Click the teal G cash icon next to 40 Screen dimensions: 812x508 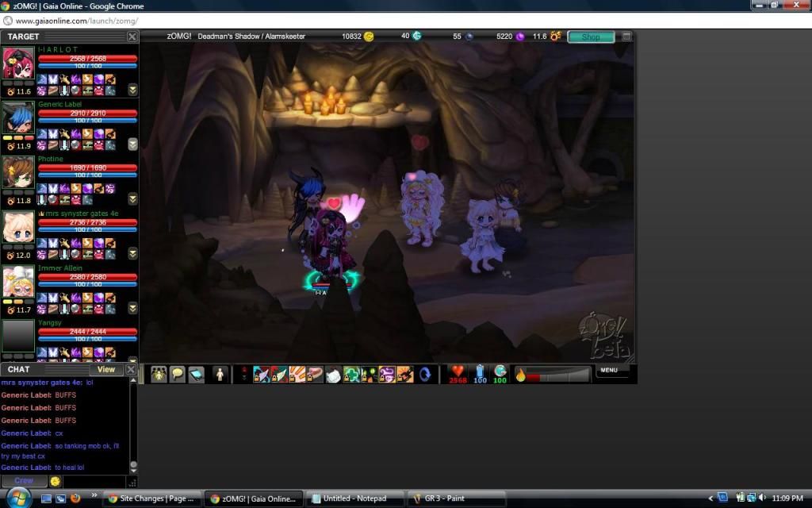pyautogui.click(x=416, y=36)
